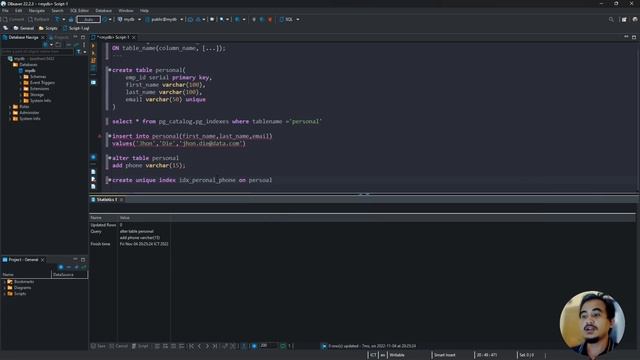Click the Writable status bar entry

(x=397, y=355)
